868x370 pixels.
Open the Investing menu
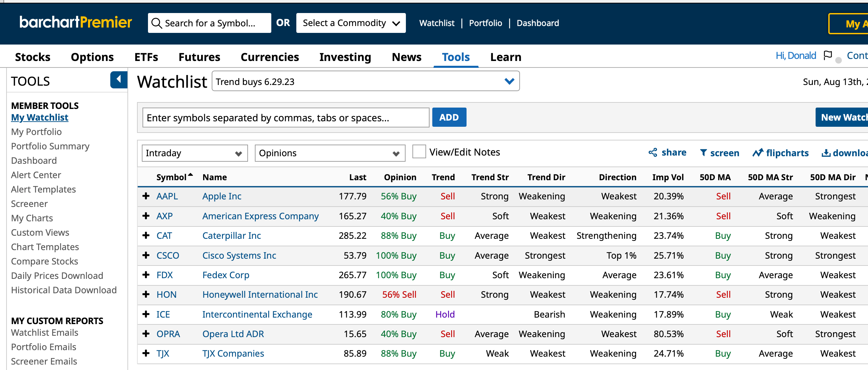click(x=345, y=57)
